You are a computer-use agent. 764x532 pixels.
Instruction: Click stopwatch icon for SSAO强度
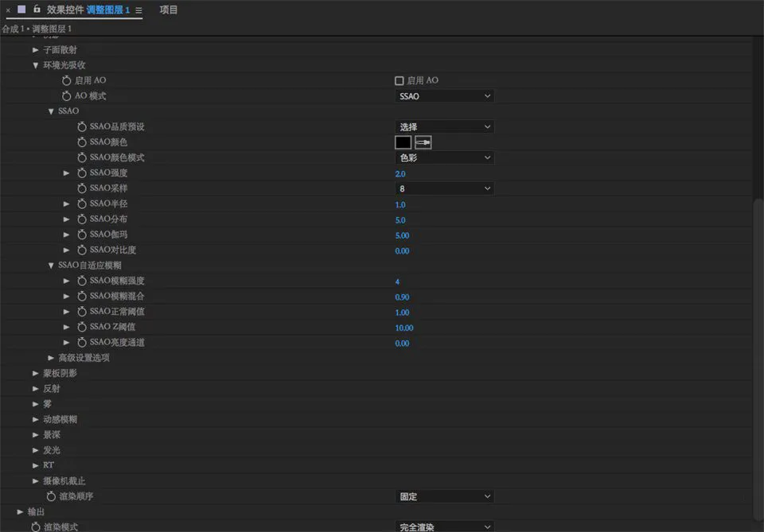point(82,173)
